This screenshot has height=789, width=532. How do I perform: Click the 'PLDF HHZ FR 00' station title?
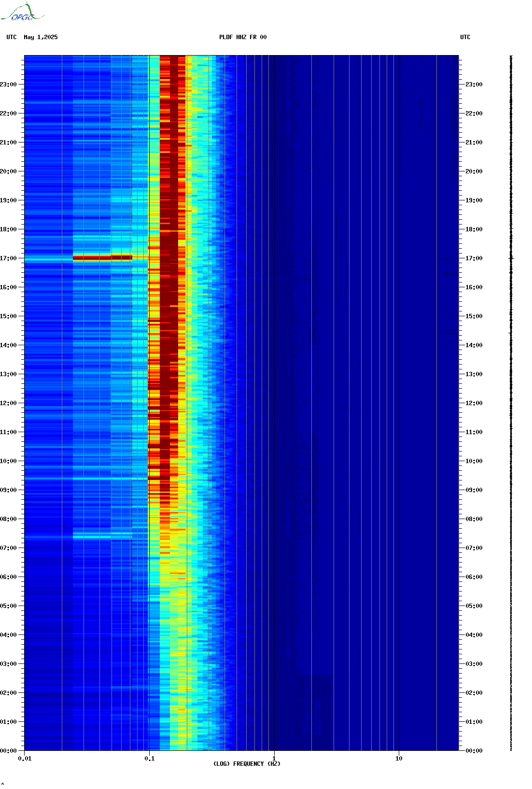point(243,37)
